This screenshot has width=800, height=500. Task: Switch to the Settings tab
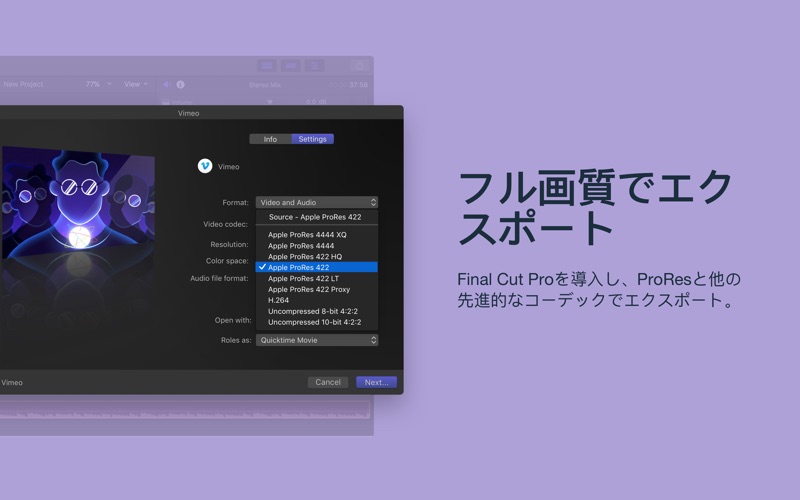tap(312, 139)
